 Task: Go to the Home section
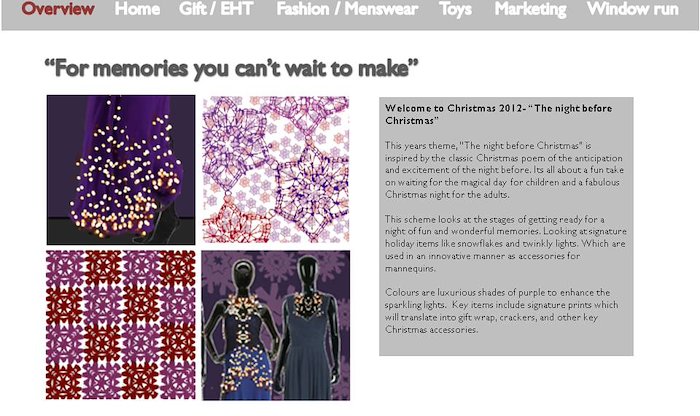(137, 9)
